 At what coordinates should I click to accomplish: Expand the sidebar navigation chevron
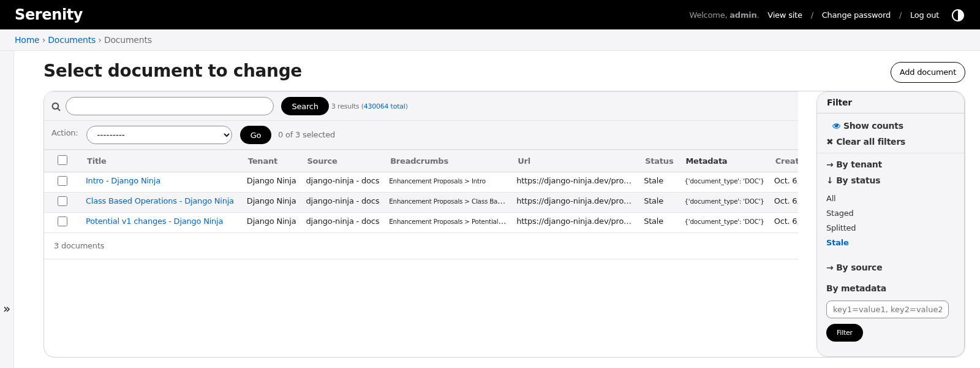coord(7,309)
